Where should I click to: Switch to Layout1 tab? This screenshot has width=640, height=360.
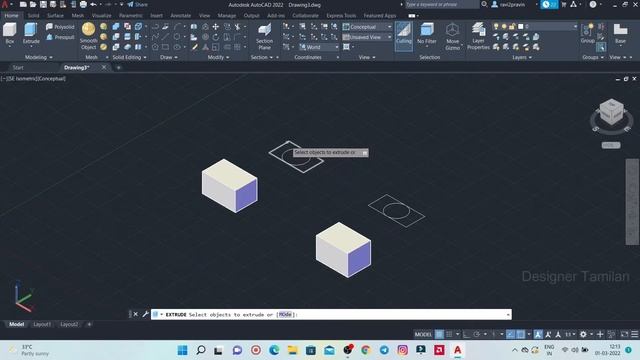[x=42, y=324]
